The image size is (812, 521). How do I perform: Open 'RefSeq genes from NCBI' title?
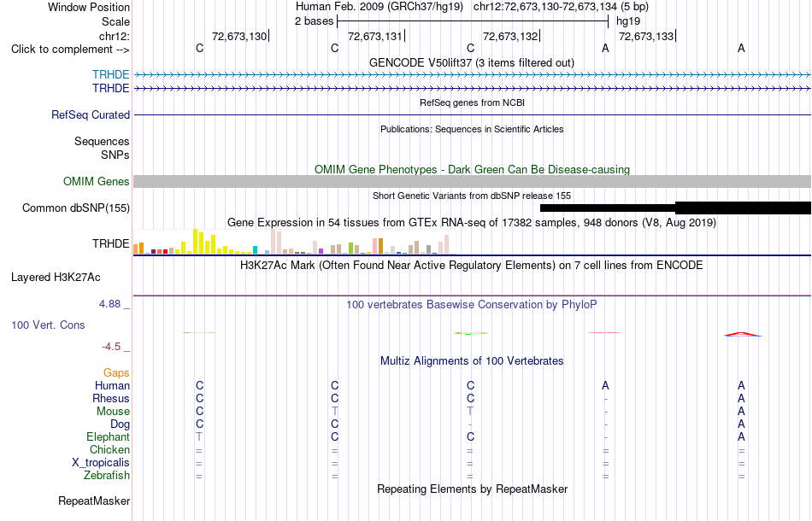473,102
